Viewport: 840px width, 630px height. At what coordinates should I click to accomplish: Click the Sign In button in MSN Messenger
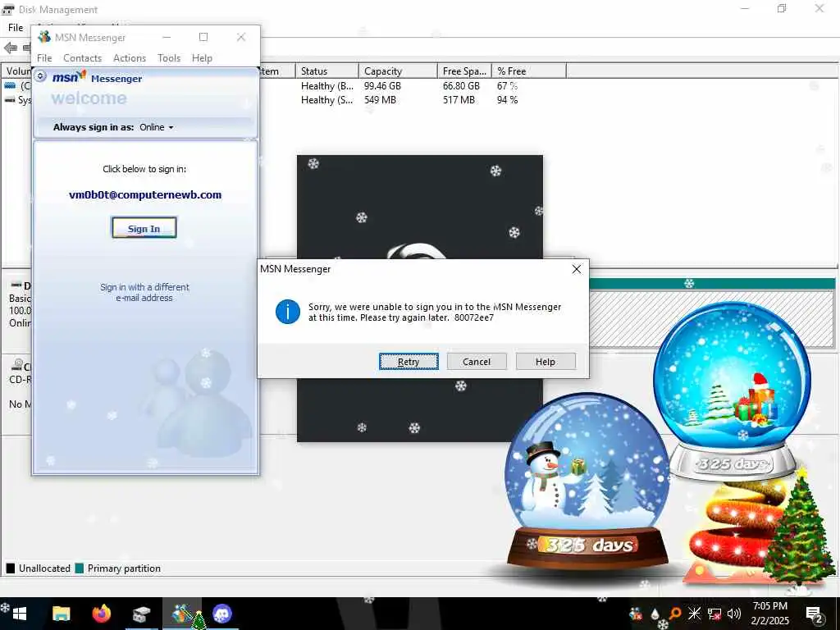click(x=144, y=228)
